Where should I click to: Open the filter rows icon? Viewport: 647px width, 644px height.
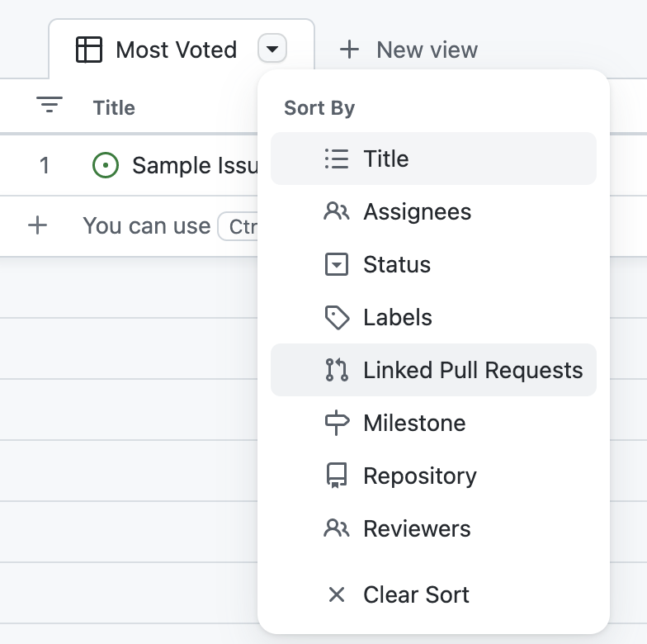click(x=50, y=105)
